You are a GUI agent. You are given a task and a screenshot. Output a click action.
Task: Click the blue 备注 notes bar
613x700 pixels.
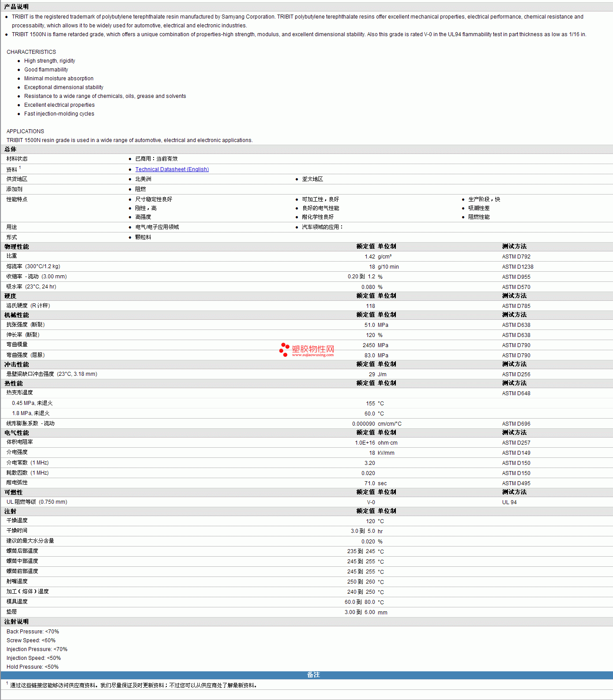click(307, 675)
